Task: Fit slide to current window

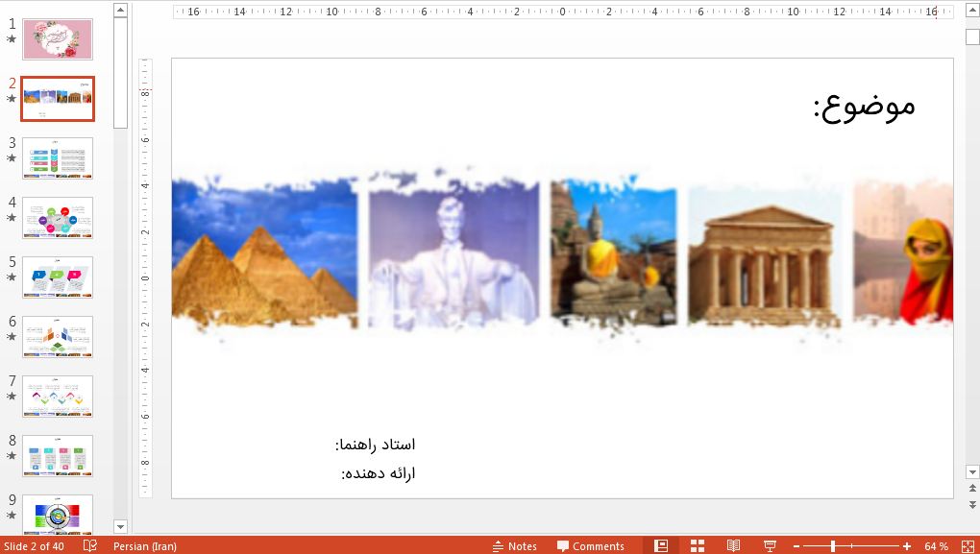Action: point(968,544)
